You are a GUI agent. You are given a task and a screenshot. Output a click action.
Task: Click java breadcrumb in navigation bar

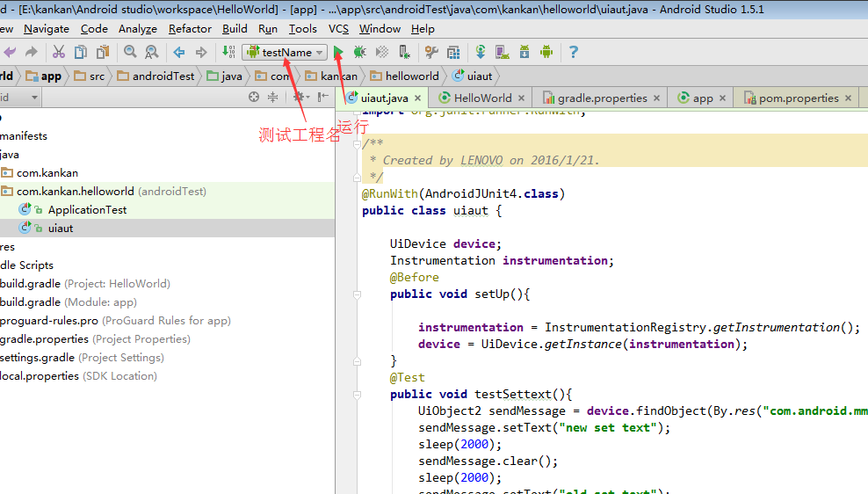click(x=225, y=76)
